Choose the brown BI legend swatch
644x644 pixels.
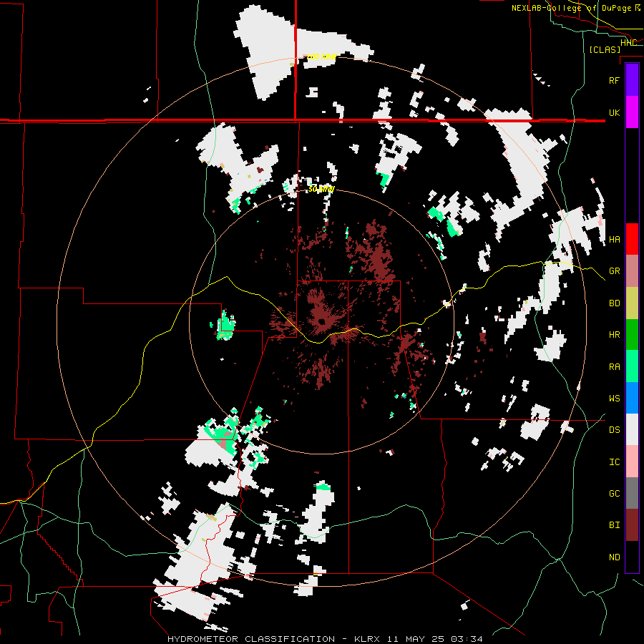pyautogui.click(x=632, y=525)
